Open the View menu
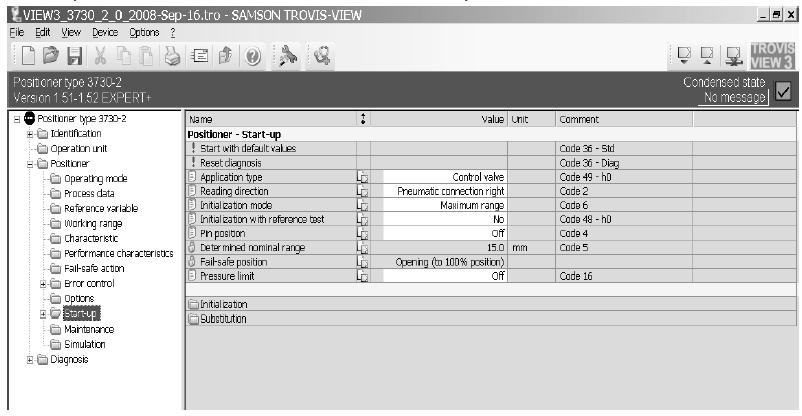 pos(71,32)
